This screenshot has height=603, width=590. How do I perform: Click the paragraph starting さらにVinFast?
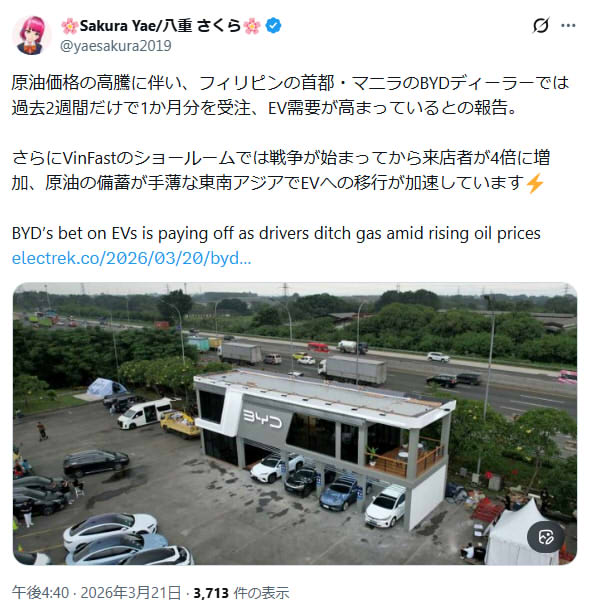click(x=281, y=170)
